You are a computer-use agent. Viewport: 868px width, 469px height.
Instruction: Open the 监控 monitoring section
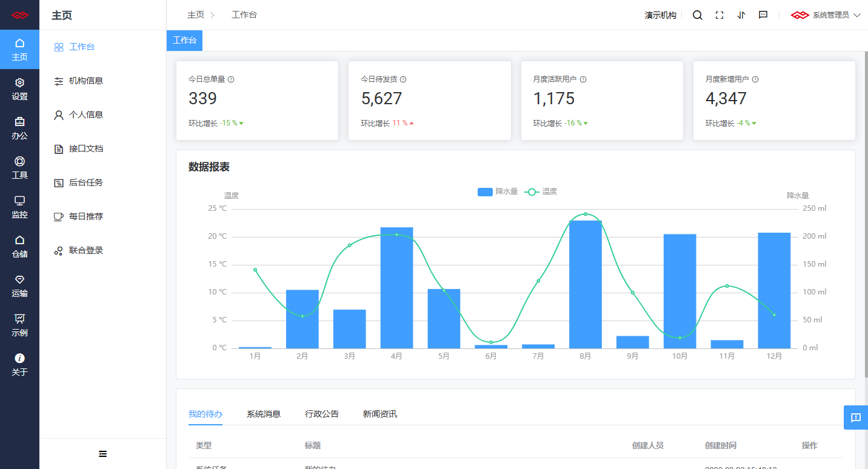pyautogui.click(x=19, y=207)
